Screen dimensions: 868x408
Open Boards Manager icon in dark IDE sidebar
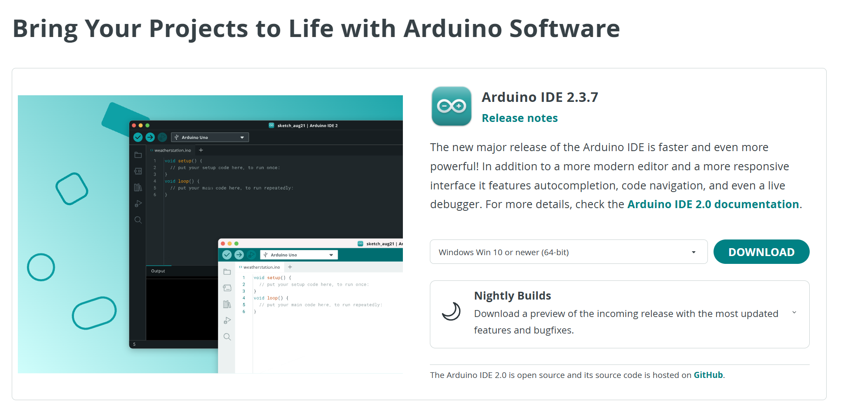pyautogui.click(x=138, y=171)
